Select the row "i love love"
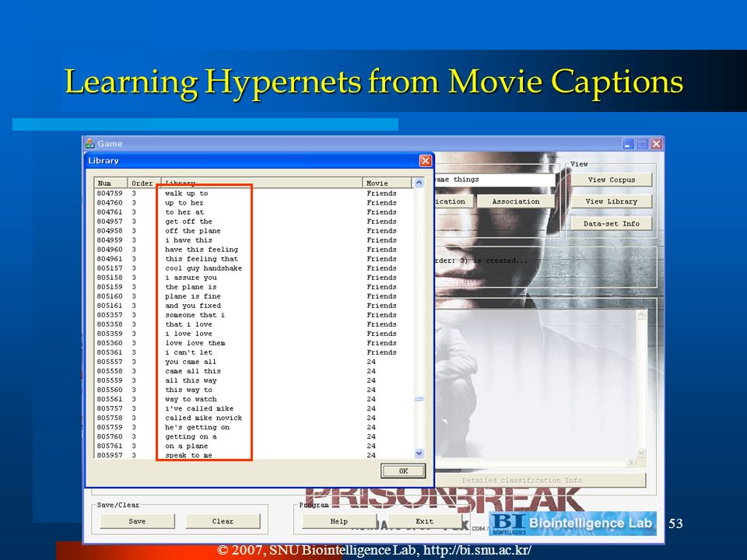747x560 pixels. (x=254, y=334)
